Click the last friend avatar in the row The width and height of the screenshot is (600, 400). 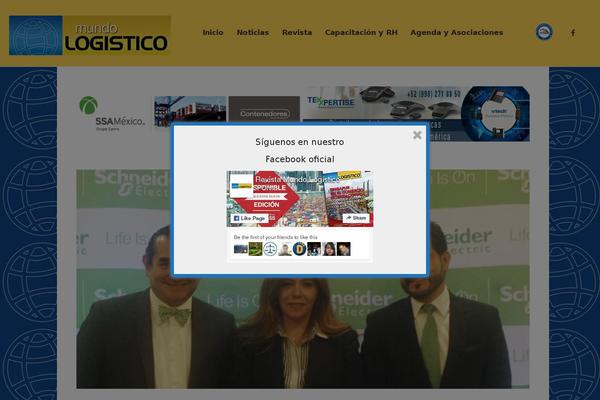click(343, 249)
